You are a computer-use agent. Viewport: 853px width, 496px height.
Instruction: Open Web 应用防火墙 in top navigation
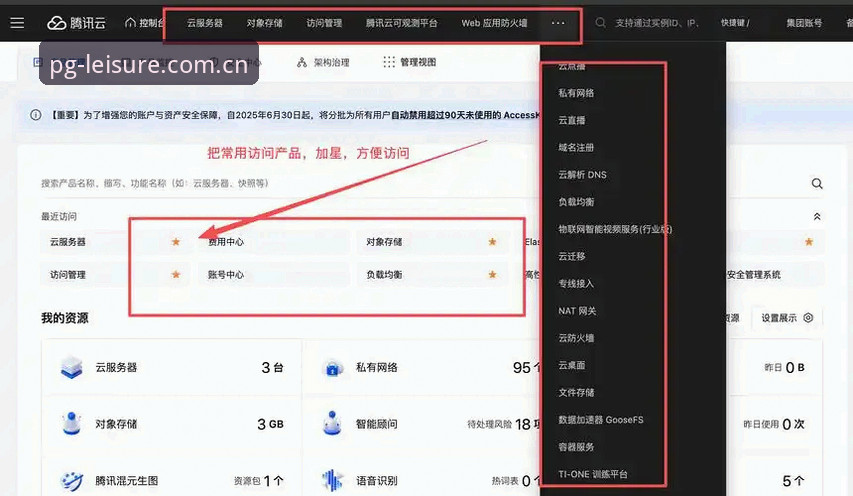pyautogui.click(x=495, y=23)
